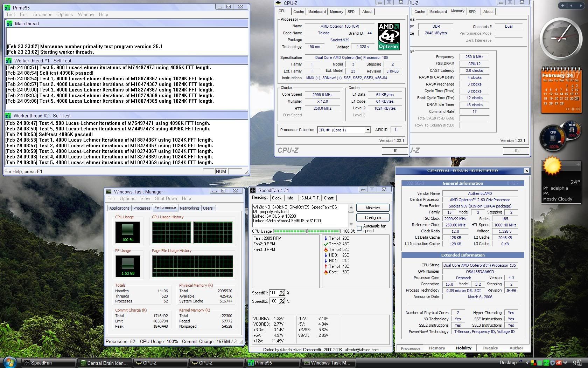
Task: Adjust the Speed01 spinner control
Action: pos(282,293)
